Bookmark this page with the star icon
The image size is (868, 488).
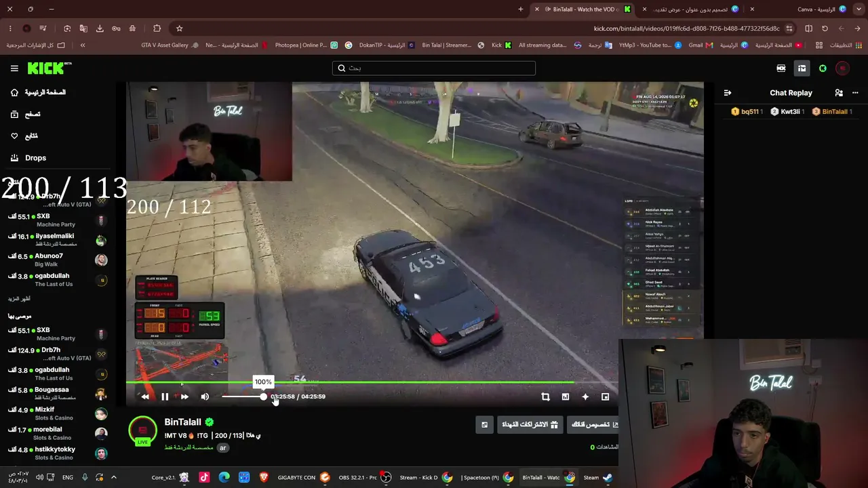(x=179, y=28)
